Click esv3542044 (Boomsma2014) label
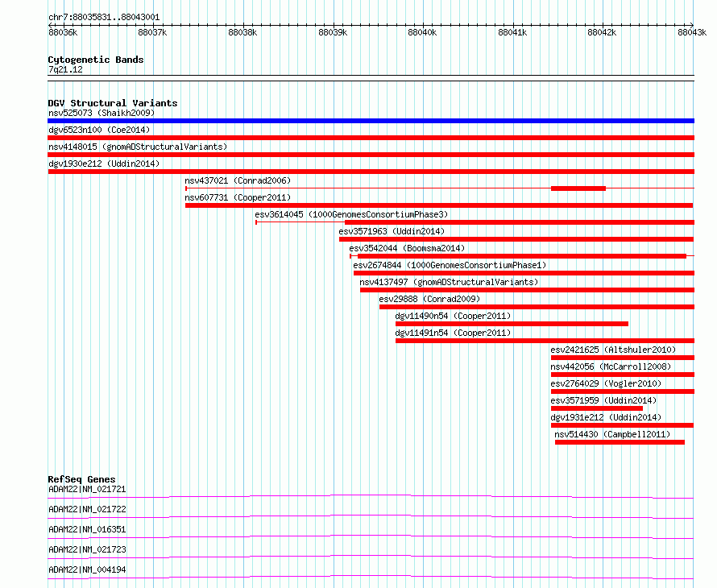The image size is (717, 588). coord(407,248)
